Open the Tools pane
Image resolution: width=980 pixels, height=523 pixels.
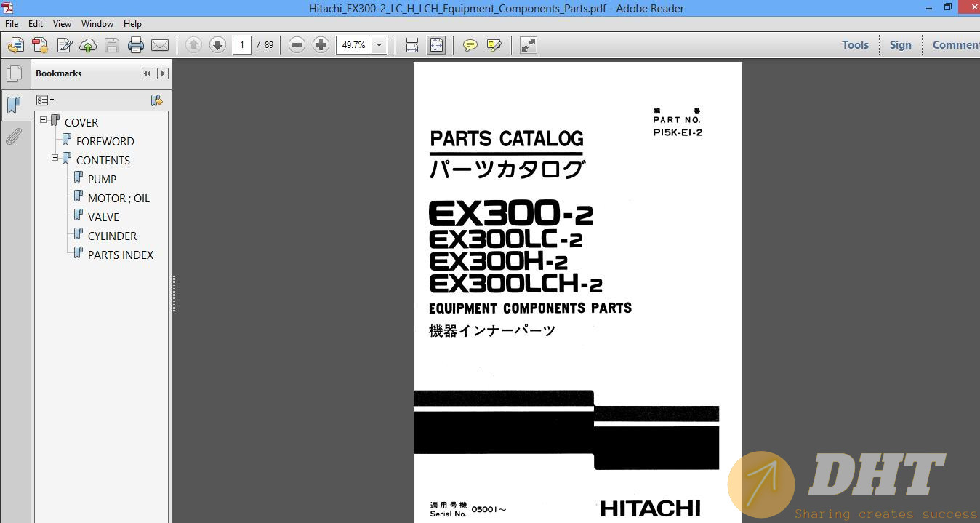point(855,45)
